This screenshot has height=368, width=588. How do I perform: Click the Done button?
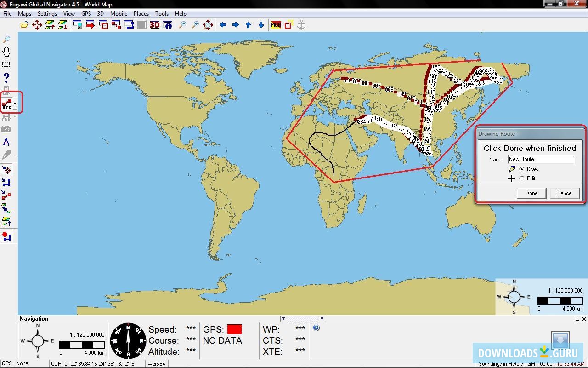pos(531,193)
